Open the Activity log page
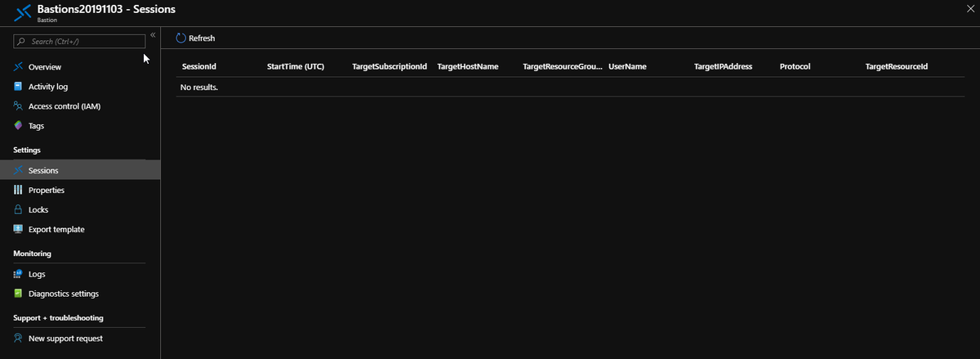This screenshot has width=980, height=359. click(x=48, y=87)
